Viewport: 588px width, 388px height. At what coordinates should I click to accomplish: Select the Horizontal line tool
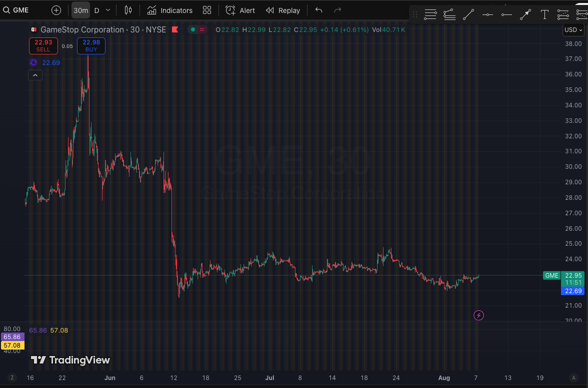click(x=487, y=14)
